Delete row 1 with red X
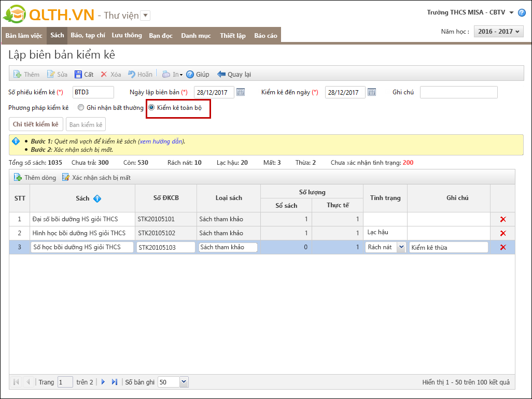Viewport: 532px width, 399px height. pos(502,219)
